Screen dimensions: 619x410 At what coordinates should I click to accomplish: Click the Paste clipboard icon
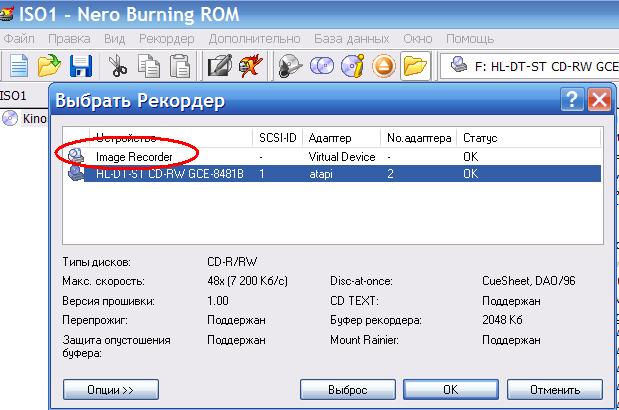click(180, 66)
